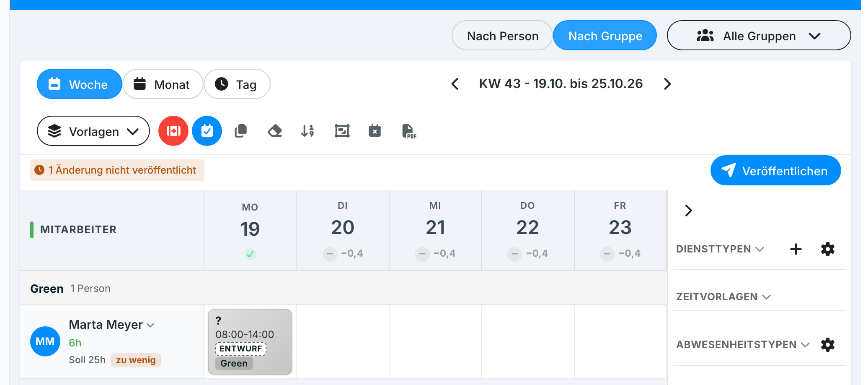Image resolution: width=868 pixels, height=385 pixels.
Task: Open the Alle Gruppen dropdown
Action: [759, 36]
